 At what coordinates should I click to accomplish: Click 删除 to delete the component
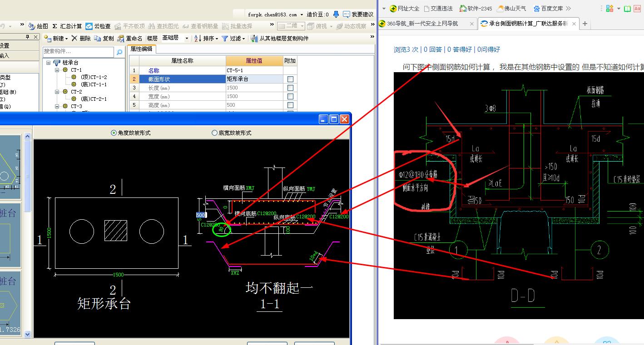pos(81,39)
